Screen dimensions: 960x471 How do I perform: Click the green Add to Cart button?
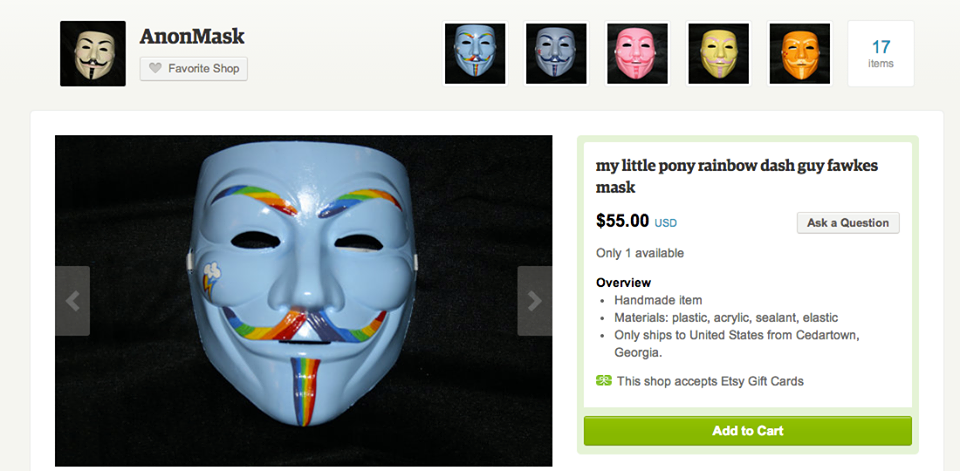tap(747, 431)
